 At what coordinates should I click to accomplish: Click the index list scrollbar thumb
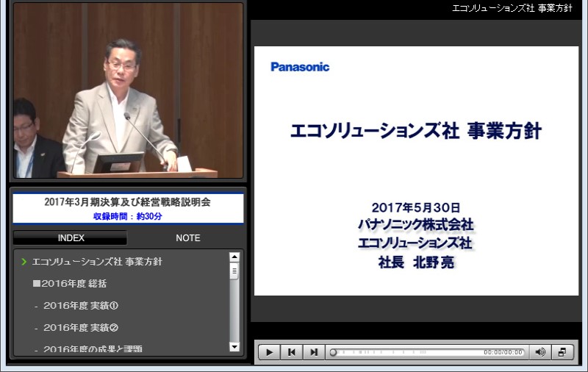click(x=234, y=271)
